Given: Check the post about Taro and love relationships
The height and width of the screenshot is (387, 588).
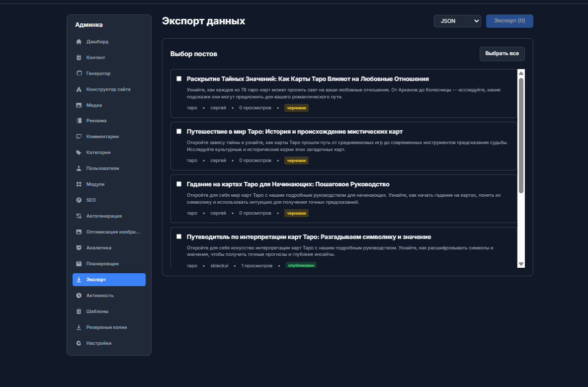Looking at the screenshot, I should click(179, 78).
